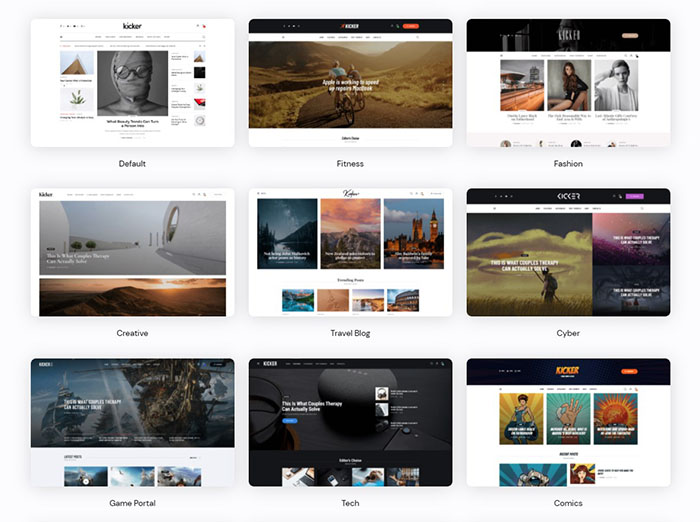Click the 'Comics' caption label

(x=568, y=503)
